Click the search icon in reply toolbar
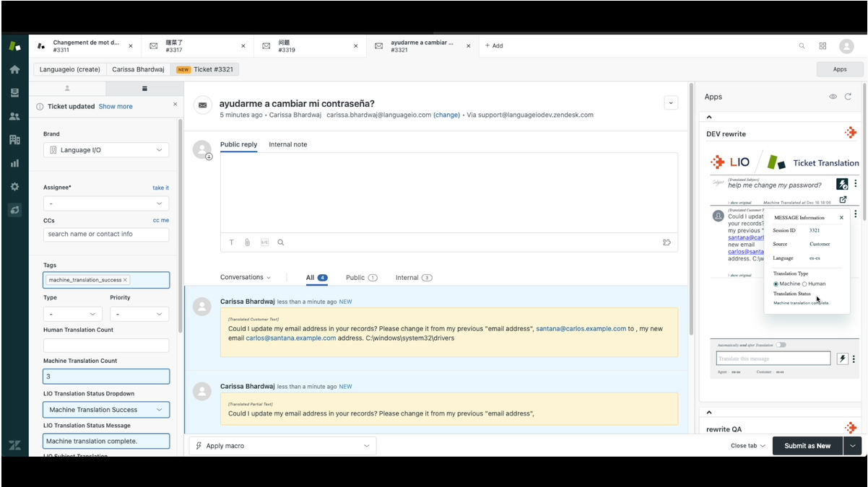 [281, 242]
